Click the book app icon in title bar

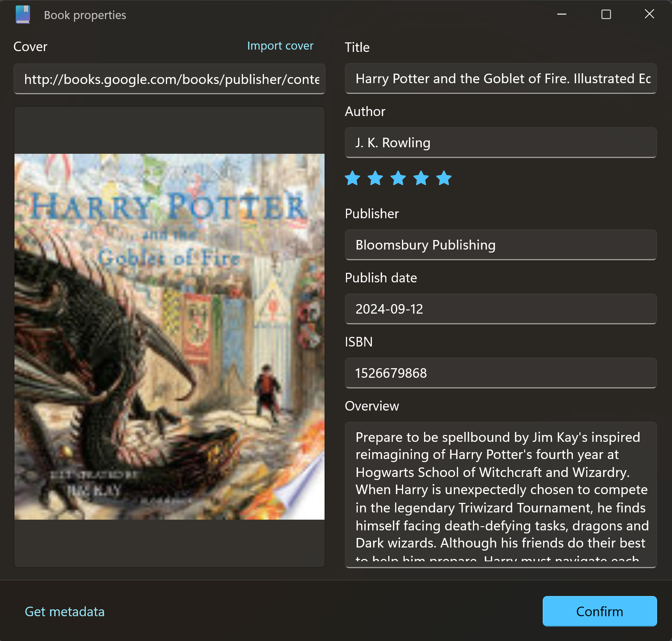click(23, 14)
